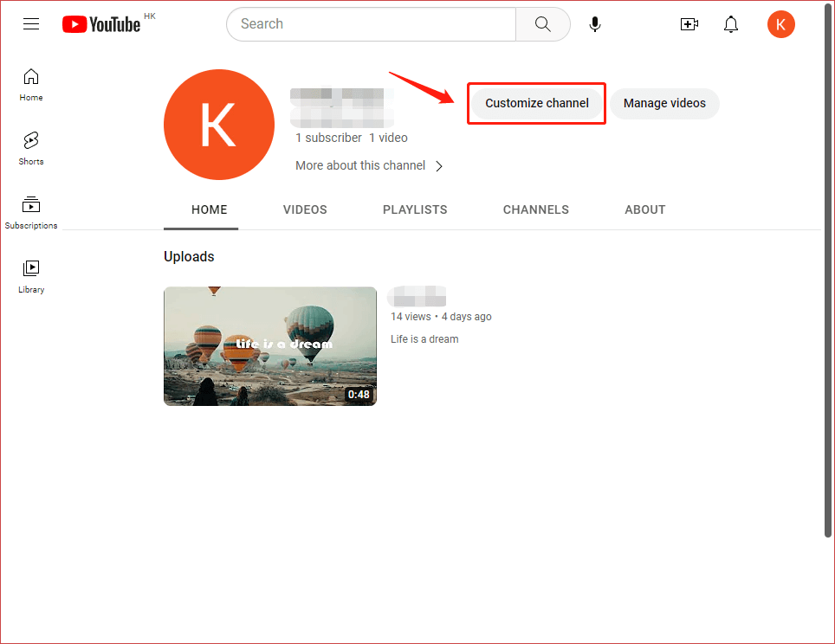Click the YouTube logo
The height and width of the screenshot is (644, 835).
pos(100,24)
